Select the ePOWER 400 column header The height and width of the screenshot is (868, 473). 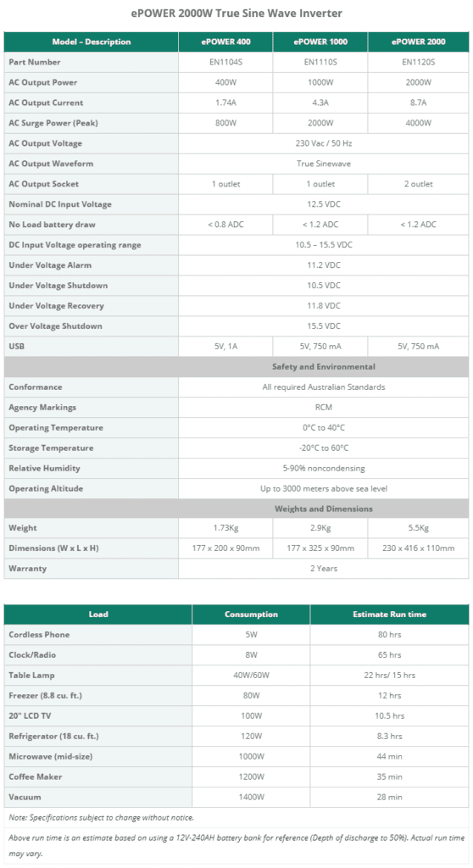tap(225, 42)
